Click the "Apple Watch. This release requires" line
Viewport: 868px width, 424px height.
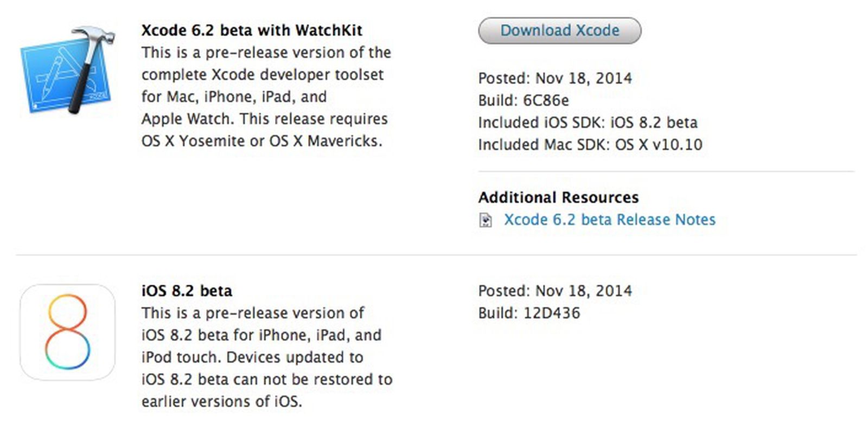tap(265, 119)
